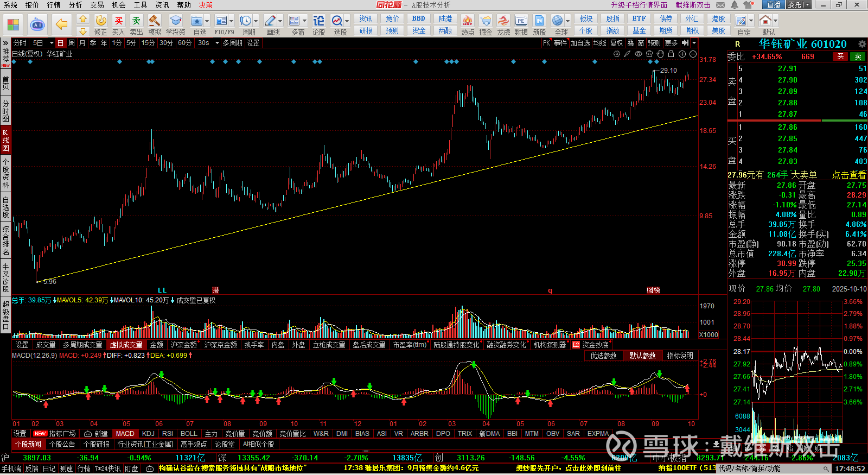Click the green 卖 button beside 委比
Screen dimensions: 868x475
[858, 56]
